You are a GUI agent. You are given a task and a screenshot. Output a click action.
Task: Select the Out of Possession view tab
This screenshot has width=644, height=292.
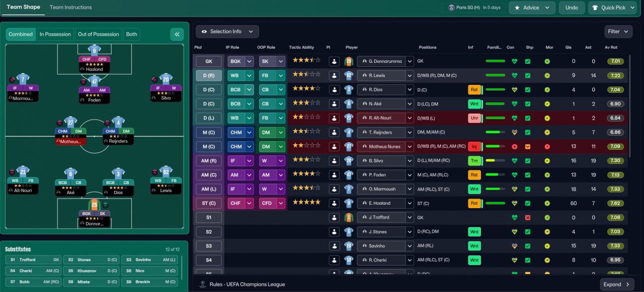[99, 34]
